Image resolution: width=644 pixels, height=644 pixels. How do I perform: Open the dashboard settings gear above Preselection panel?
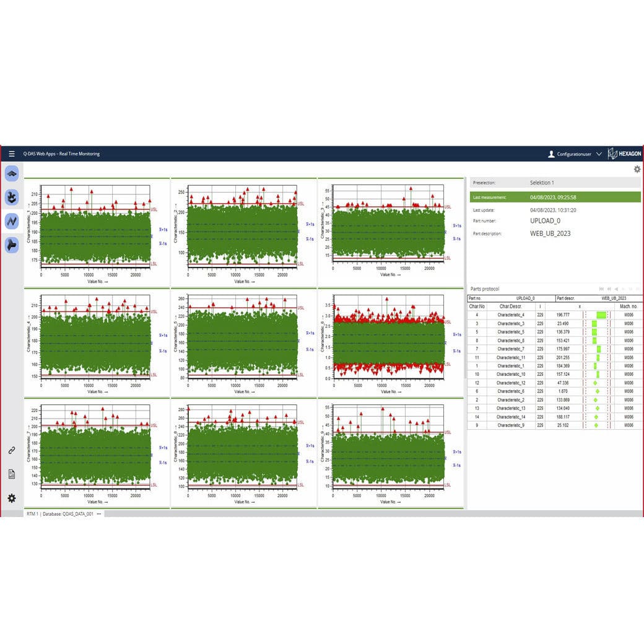(x=637, y=169)
